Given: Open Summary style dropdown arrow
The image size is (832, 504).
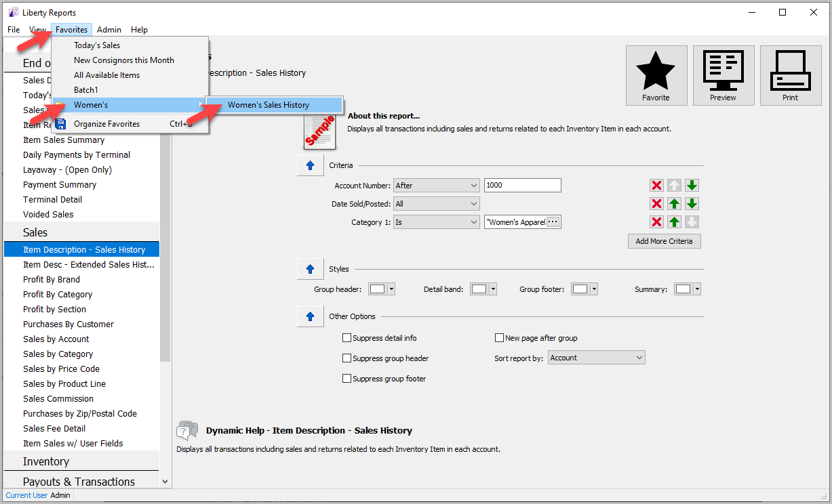Looking at the screenshot, I should (x=697, y=289).
